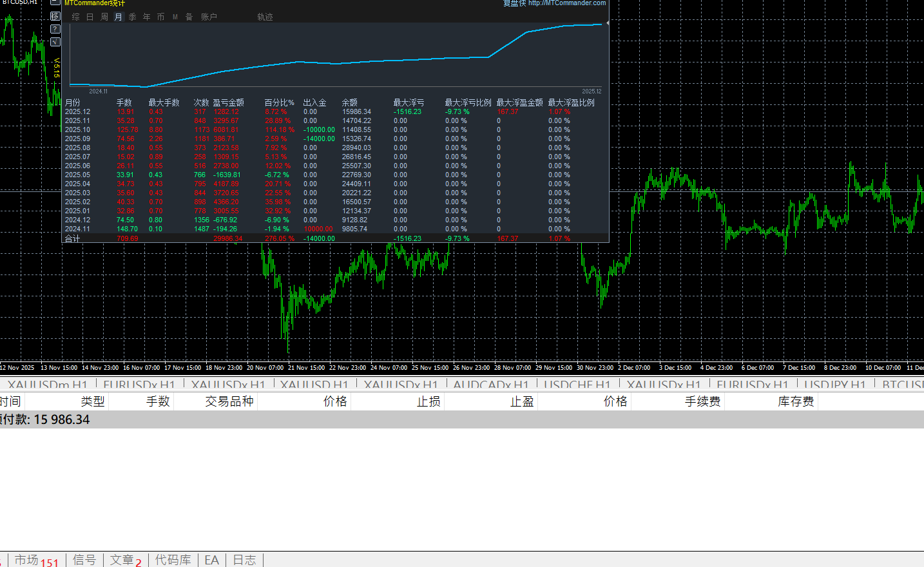This screenshot has width=924, height=567.
Task: Click the 余额 column header
Action: pos(350,102)
